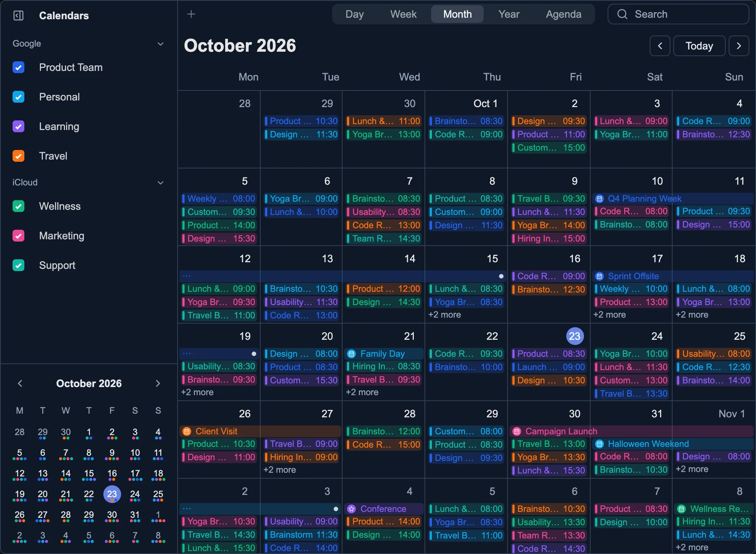This screenshot has height=554, width=756.
Task: Open Halloween Weekend event icon
Action: [x=600, y=444]
